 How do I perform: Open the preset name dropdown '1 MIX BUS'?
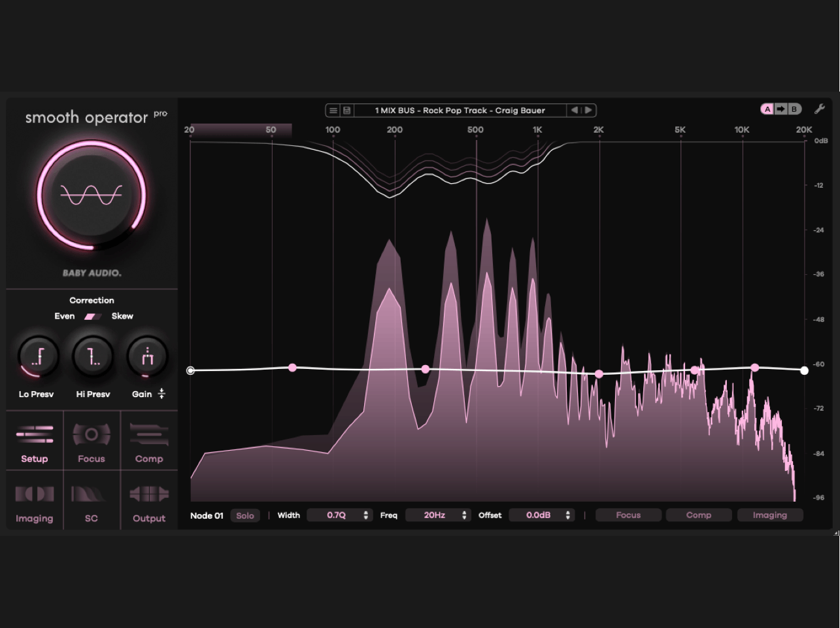tap(460, 111)
